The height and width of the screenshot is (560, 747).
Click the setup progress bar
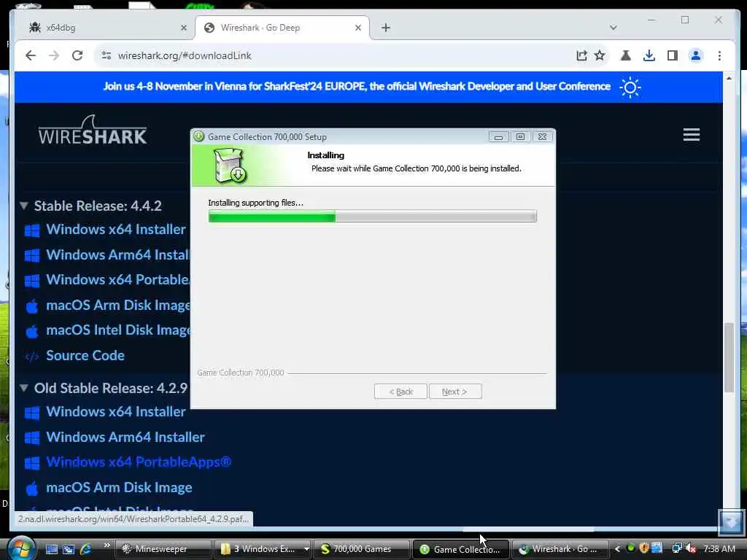[x=373, y=217]
